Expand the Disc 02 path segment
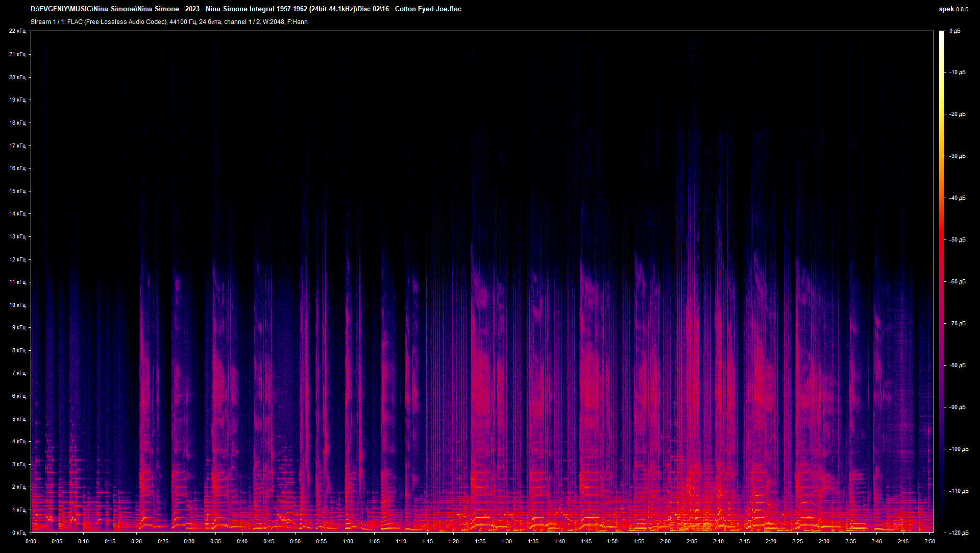The image size is (980, 553). click(366, 9)
